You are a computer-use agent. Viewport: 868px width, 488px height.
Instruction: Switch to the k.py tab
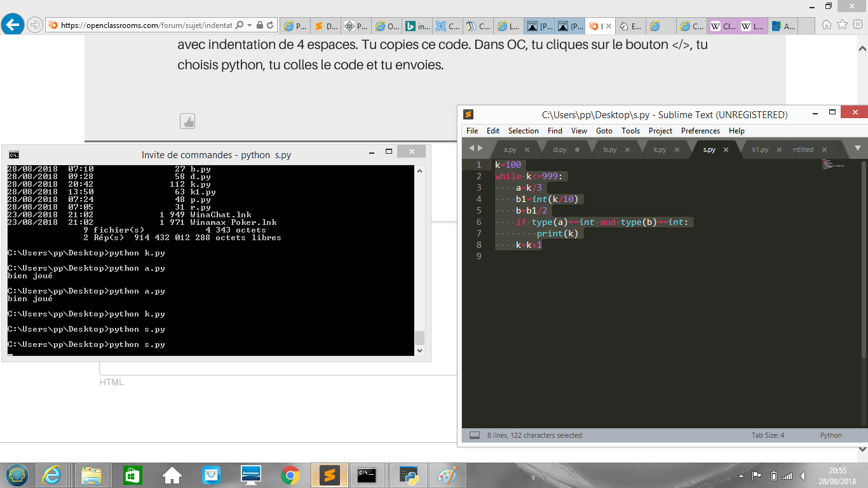(660, 149)
